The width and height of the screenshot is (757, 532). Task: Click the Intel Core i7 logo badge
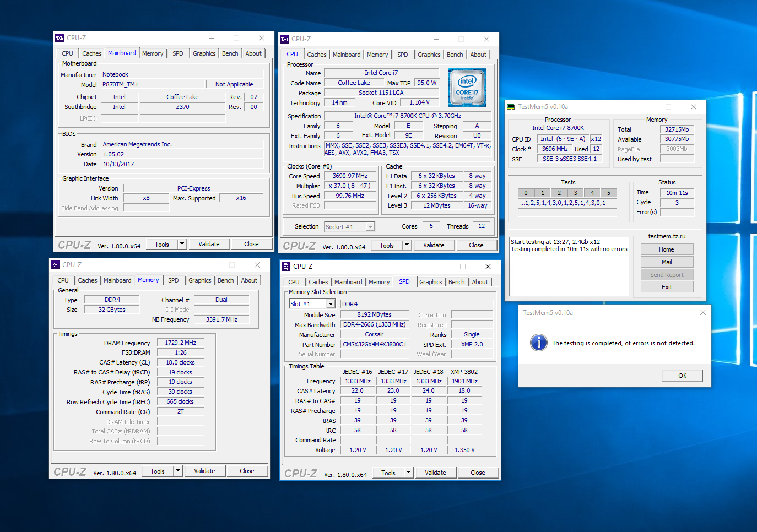click(467, 88)
